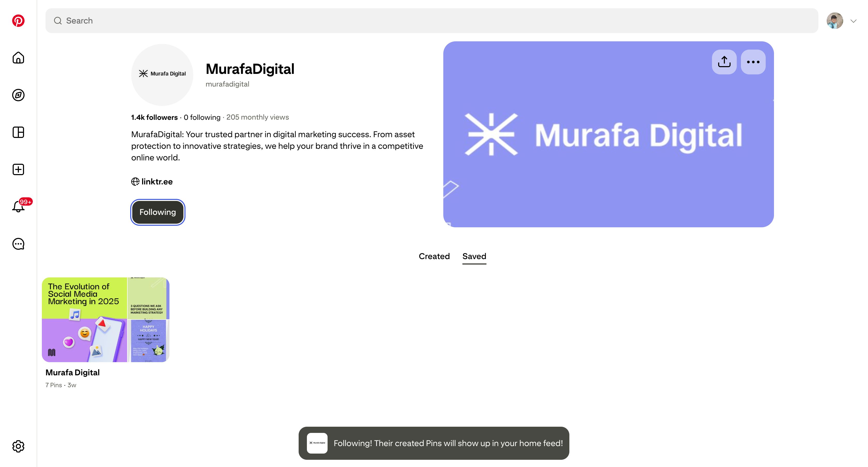The height and width of the screenshot is (467, 868).
Task: Open notifications bell with 99+ badge
Action: (18, 206)
